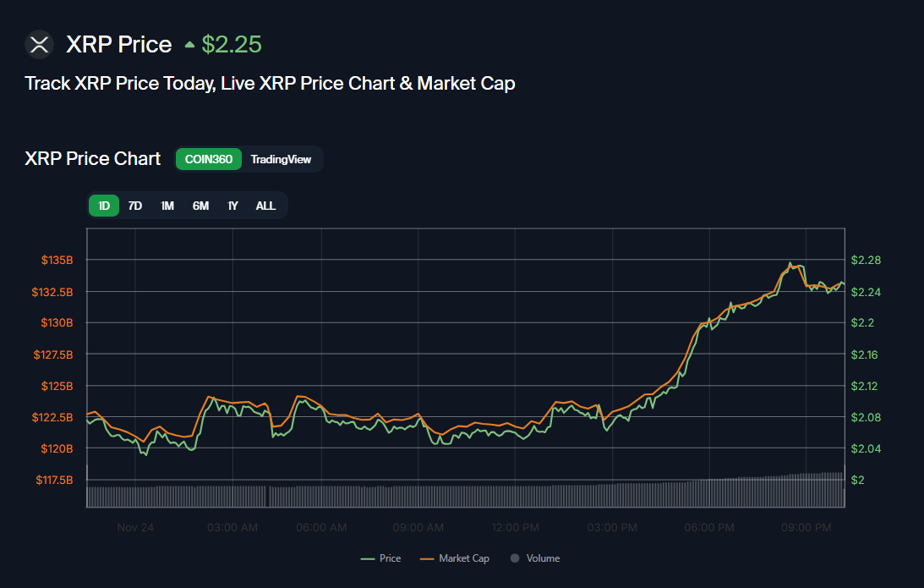Screen dimensions: 924x588
Task: Choose the 1M time range
Action: 167,206
